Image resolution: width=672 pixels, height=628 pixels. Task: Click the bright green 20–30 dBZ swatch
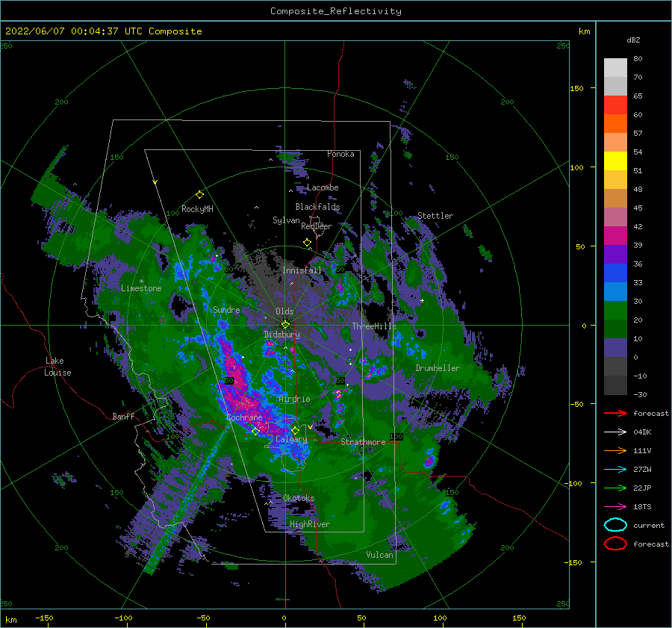pos(615,311)
